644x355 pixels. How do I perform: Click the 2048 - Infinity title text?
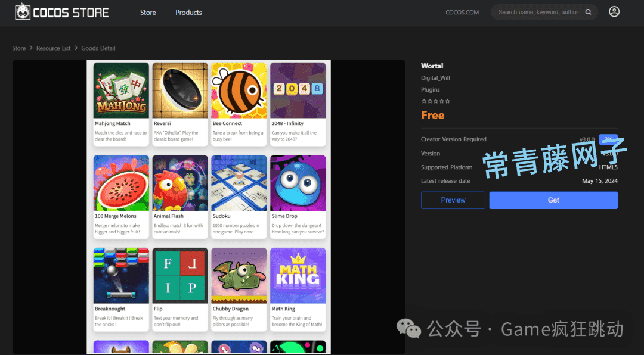(x=287, y=123)
